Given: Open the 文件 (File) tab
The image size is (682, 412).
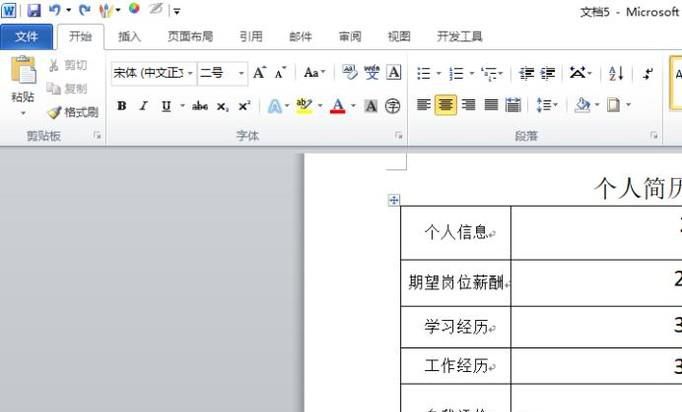Looking at the screenshot, I should [x=27, y=37].
